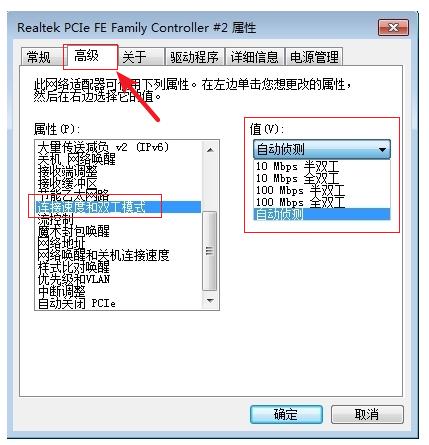Click property list scroll up arrow
This screenshot has width=429, height=445.
point(210,150)
